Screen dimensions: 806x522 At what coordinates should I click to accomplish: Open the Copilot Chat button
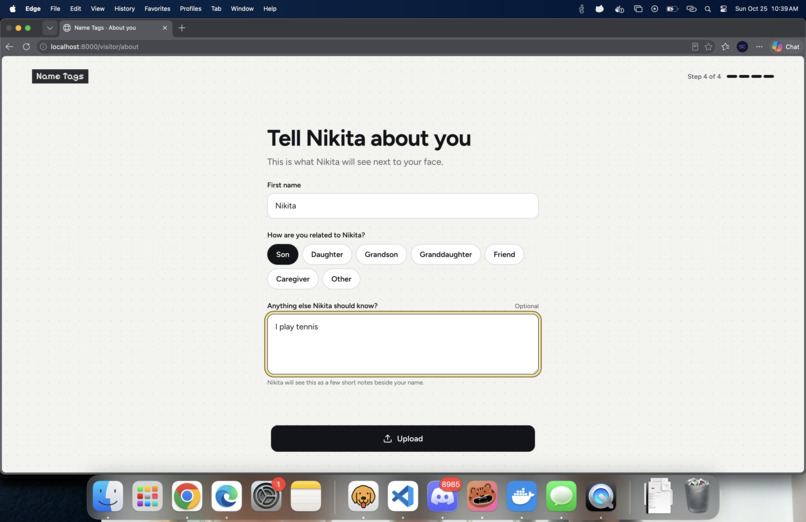point(786,47)
